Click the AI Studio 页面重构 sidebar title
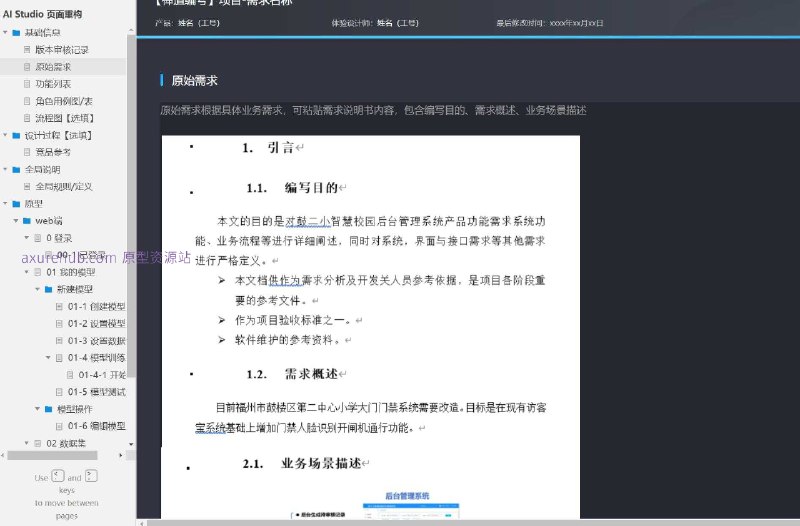 click(42, 14)
